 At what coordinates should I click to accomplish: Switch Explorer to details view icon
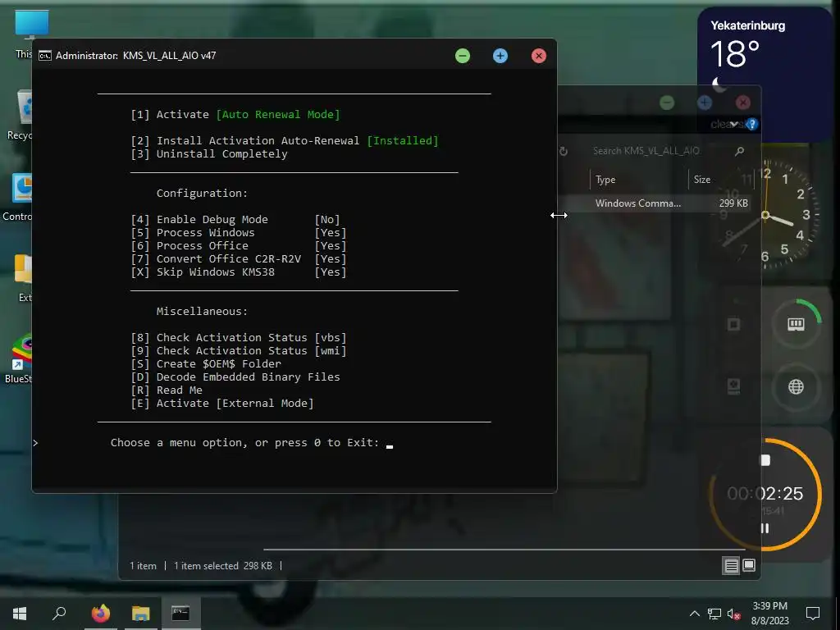731,566
